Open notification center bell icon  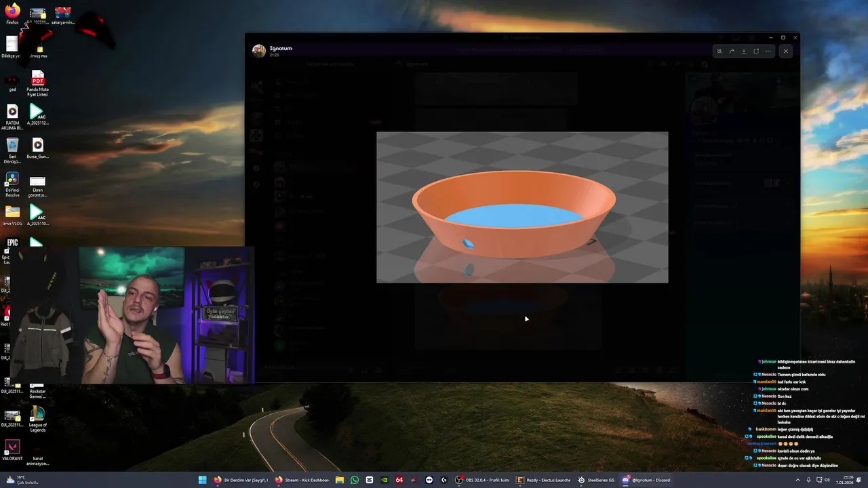click(x=859, y=480)
